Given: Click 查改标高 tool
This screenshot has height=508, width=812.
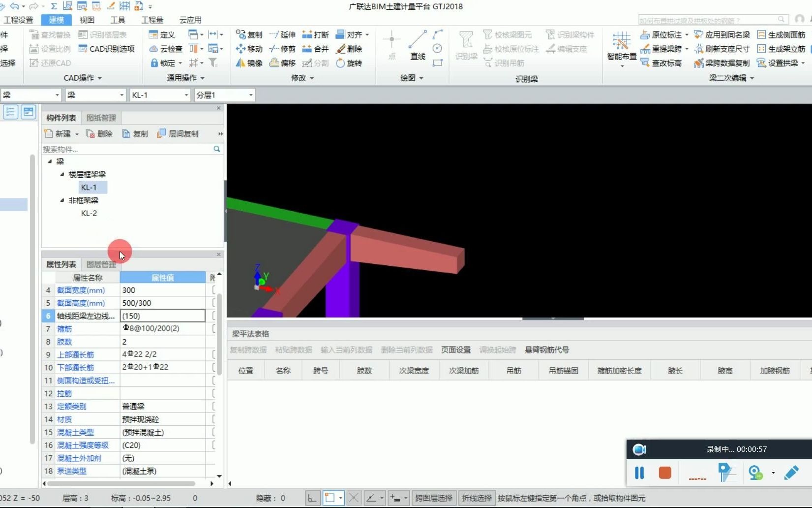Looking at the screenshot, I should [x=661, y=63].
